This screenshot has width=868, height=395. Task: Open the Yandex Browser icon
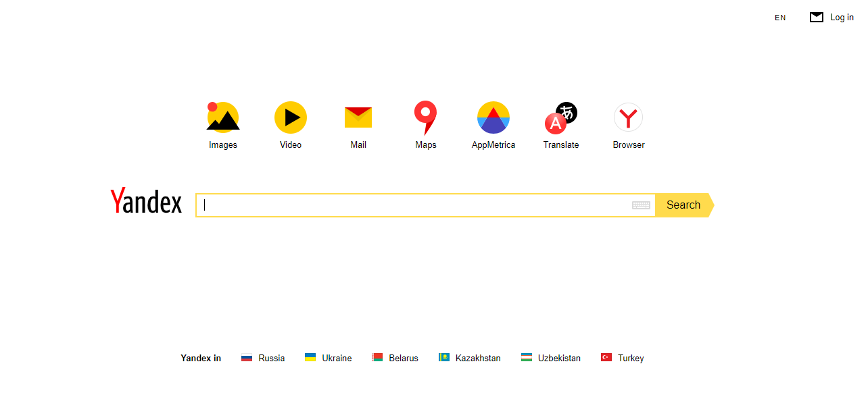pyautogui.click(x=629, y=117)
